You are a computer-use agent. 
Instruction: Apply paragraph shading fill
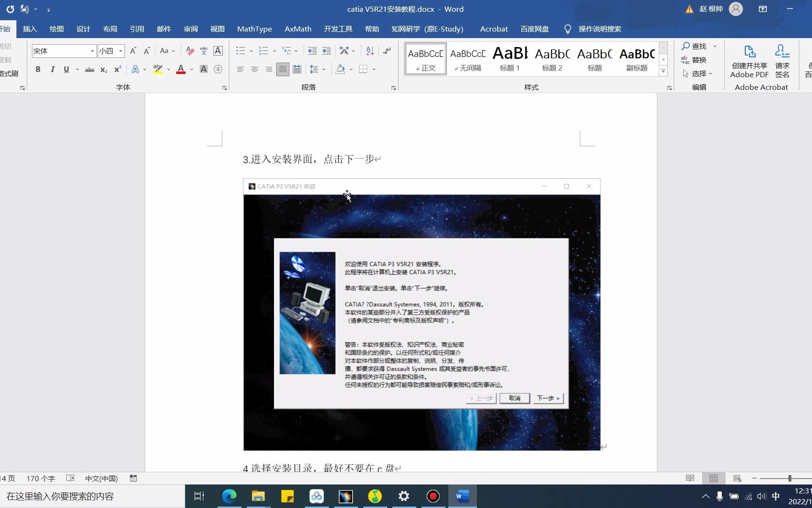(x=341, y=69)
